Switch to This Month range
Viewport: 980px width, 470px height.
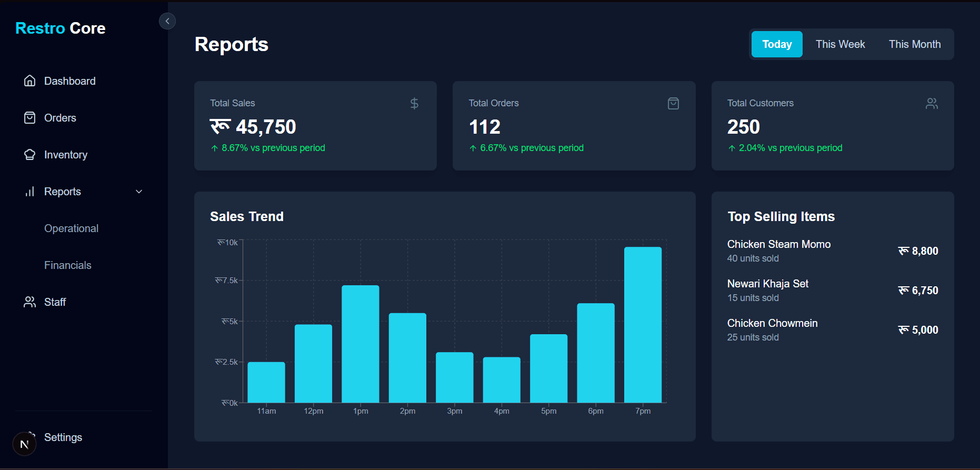click(x=914, y=44)
